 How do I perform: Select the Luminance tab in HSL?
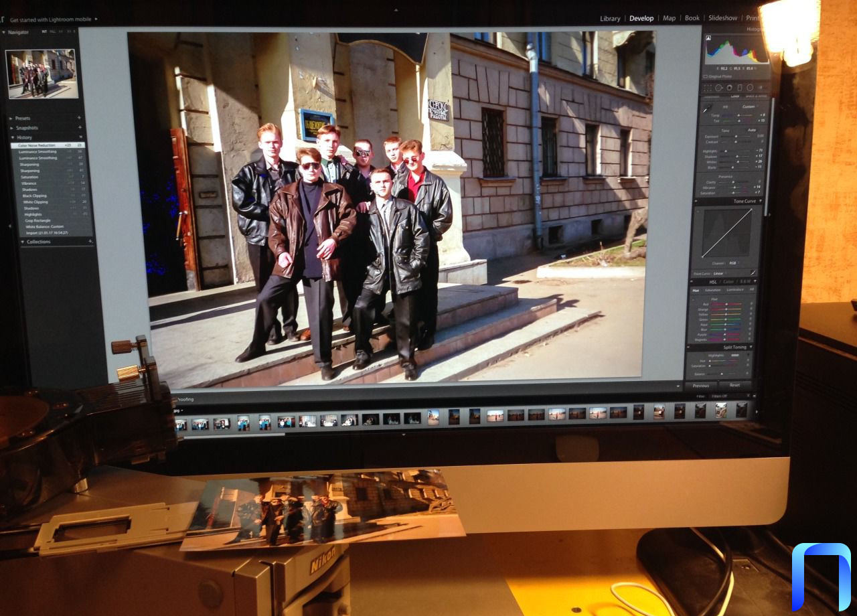click(x=735, y=290)
